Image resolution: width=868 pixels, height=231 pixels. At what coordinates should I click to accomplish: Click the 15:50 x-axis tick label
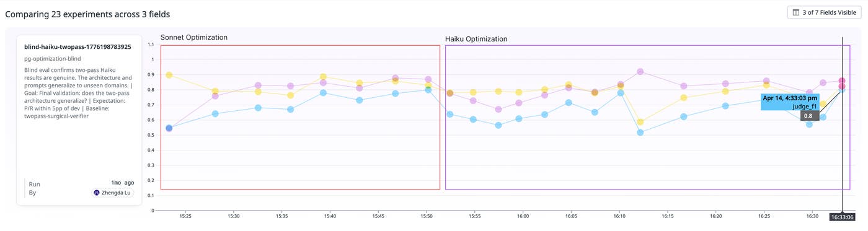coord(427,216)
